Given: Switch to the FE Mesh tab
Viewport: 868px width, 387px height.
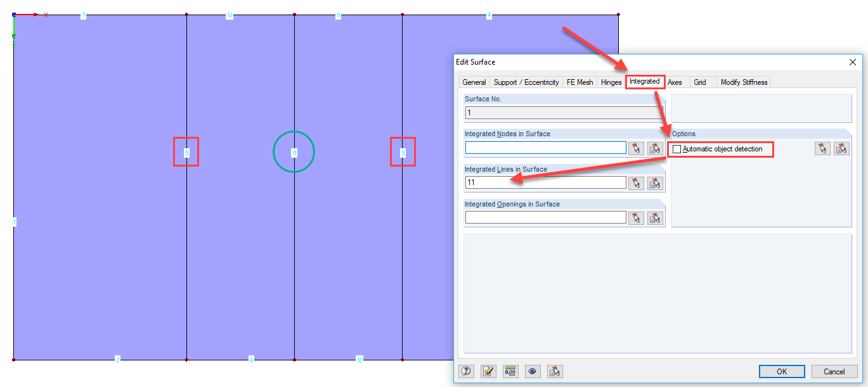Looking at the screenshot, I should (x=580, y=82).
